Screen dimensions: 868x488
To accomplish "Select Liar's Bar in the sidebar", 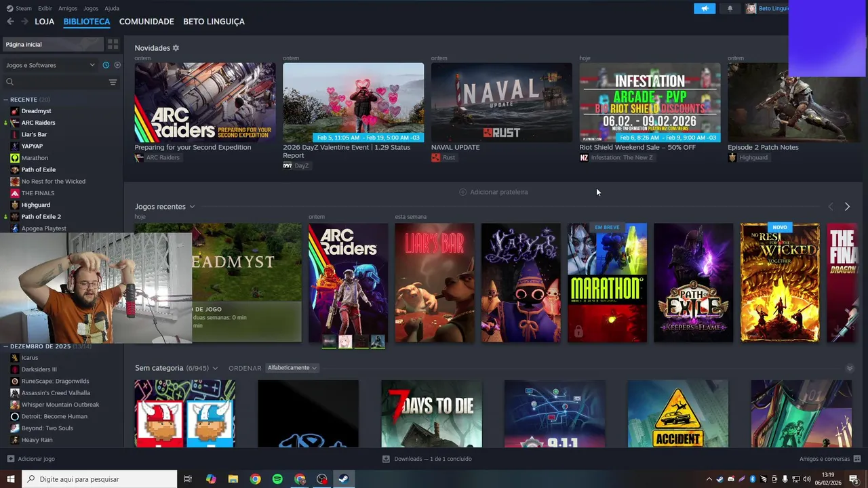I will (x=34, y=134).
